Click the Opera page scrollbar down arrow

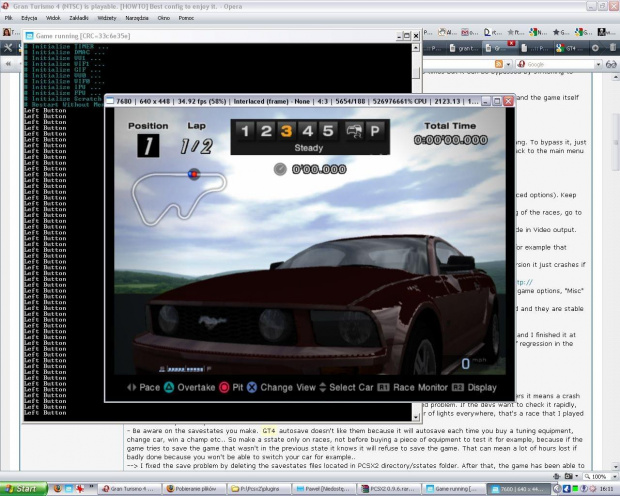point(616,467)
